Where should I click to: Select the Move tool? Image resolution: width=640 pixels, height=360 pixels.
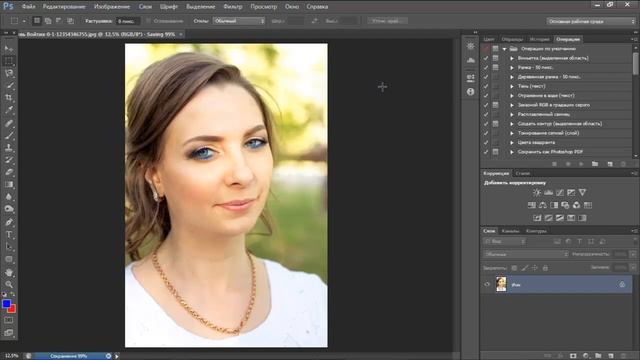click(9, 49)
